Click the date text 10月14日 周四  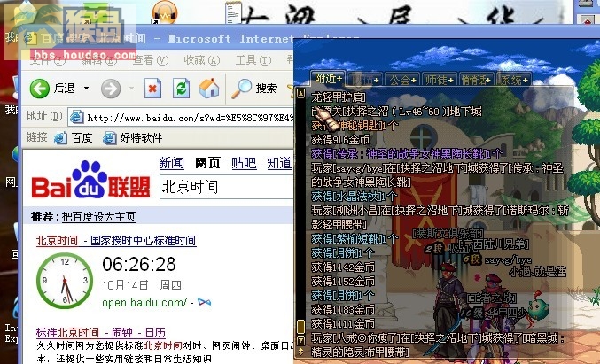tap(142, 285)
